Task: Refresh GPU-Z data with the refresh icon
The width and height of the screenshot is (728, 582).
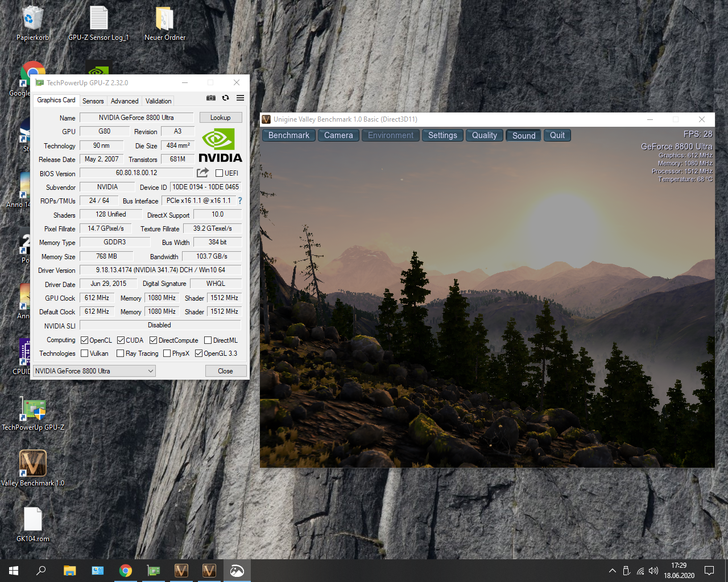Action: pos(225,98)
